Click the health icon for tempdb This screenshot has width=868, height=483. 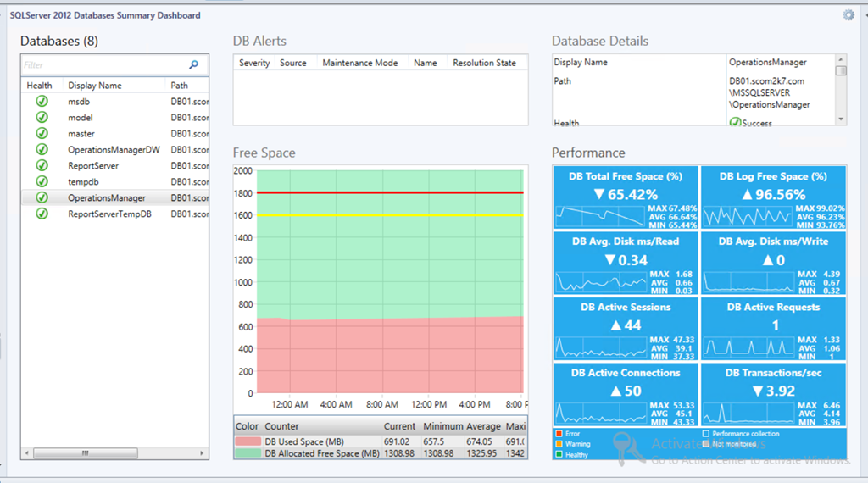(x=42, y=181)
